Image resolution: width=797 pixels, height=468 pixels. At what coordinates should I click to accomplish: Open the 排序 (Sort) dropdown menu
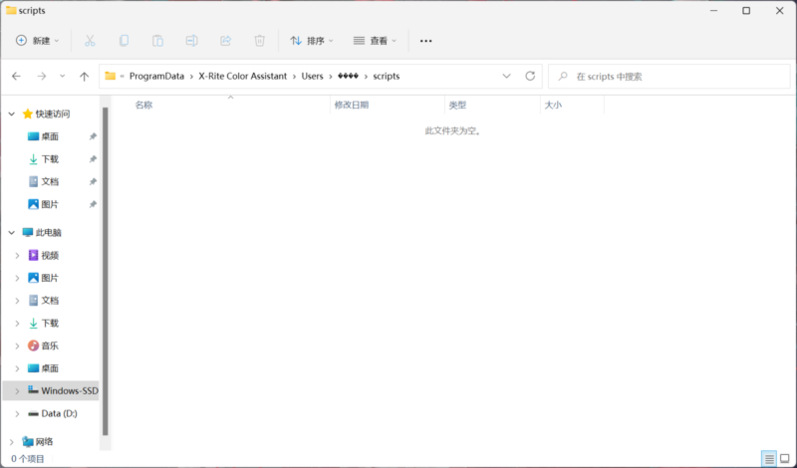coord(311,41)
